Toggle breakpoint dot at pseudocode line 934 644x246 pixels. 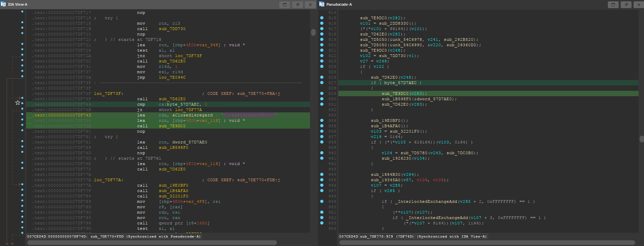click(x=322, y=120)
